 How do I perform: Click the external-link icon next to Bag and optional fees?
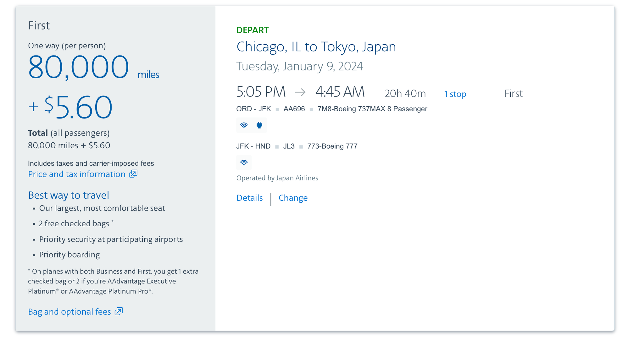pos(119,311)
